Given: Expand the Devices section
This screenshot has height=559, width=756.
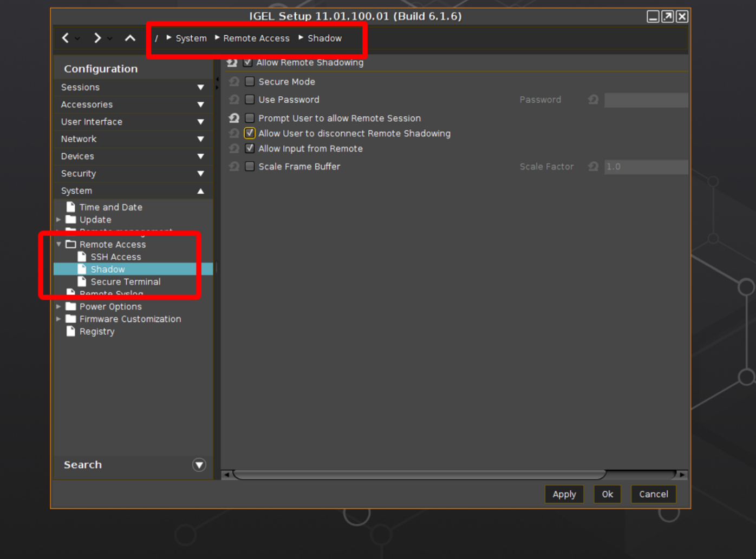Looking at the screenshot, I should (x=200, y=156).
